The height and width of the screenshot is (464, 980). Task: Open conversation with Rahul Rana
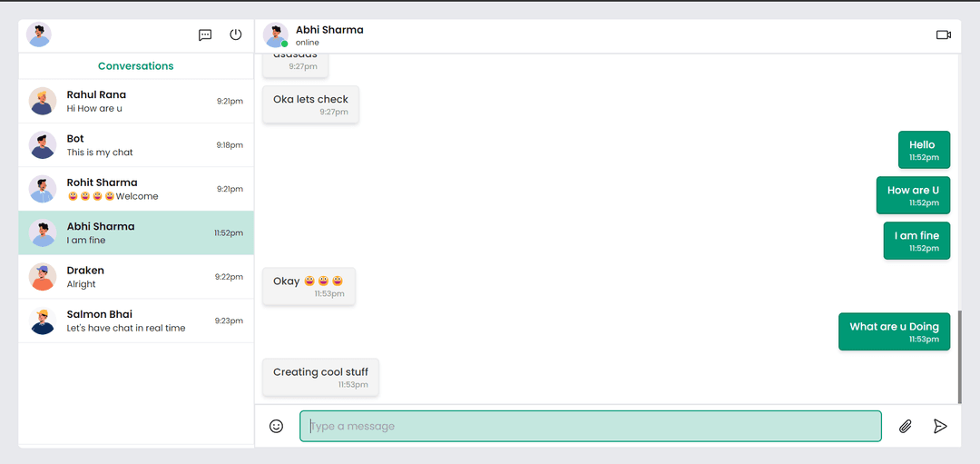pos(136,101)
